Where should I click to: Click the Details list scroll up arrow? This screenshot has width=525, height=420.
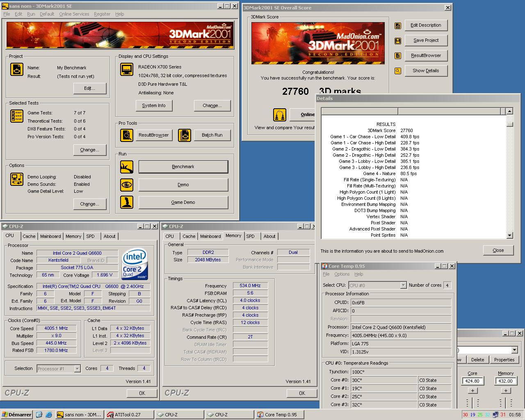509,111
